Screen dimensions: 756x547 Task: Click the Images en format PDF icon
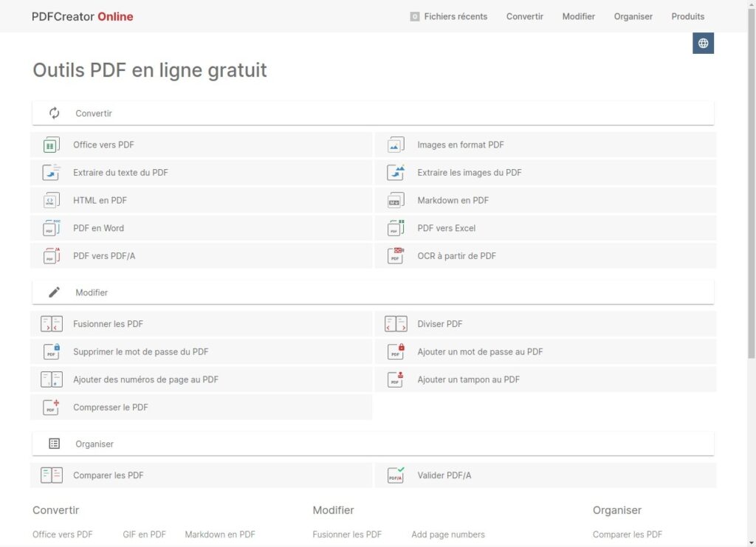coord(396,145)
